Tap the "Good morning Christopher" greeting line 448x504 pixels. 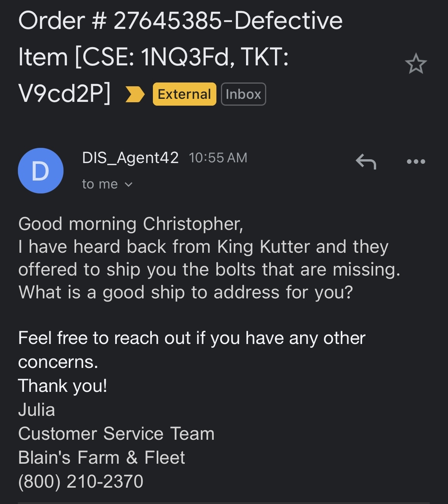(x=130, y=224)
